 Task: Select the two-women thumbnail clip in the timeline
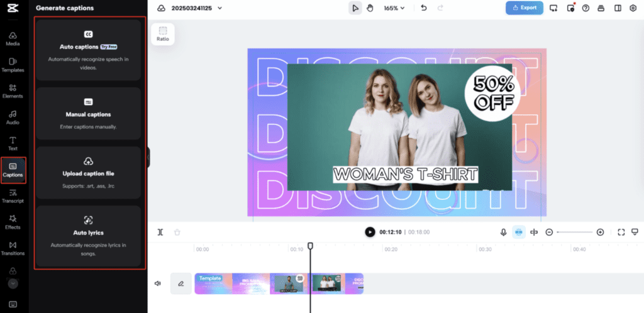pos(326,283)
